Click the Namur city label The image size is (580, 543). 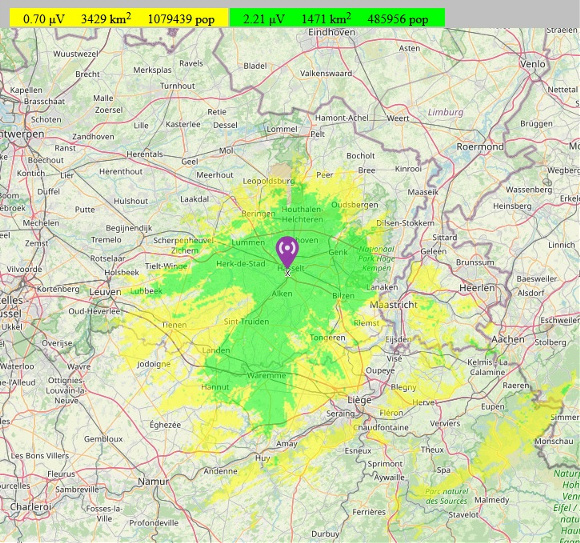[153, 482]
